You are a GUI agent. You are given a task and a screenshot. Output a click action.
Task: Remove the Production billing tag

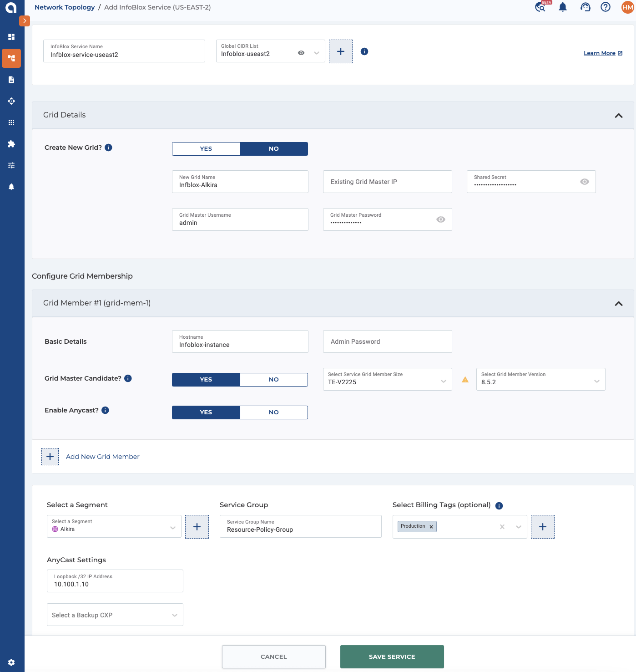[x=431, y=527]
